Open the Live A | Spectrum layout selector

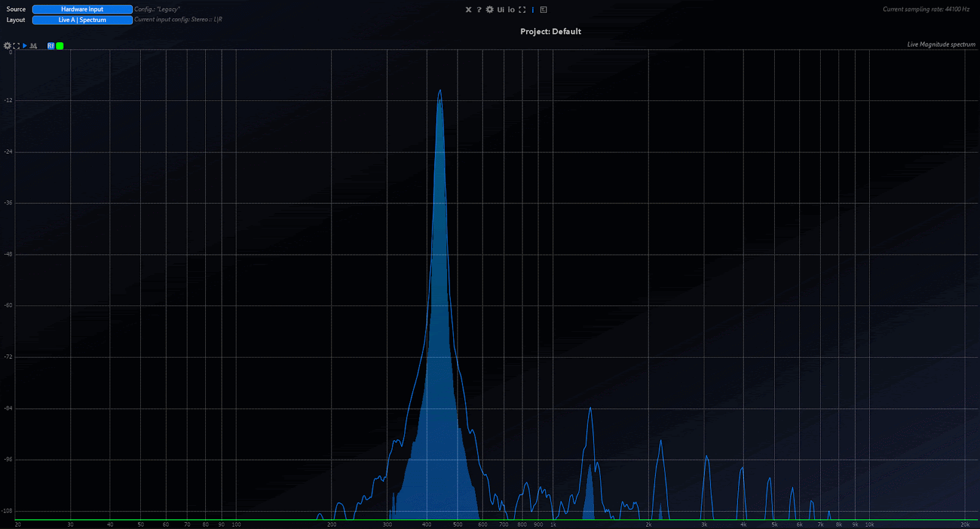(x=82, y=20)
